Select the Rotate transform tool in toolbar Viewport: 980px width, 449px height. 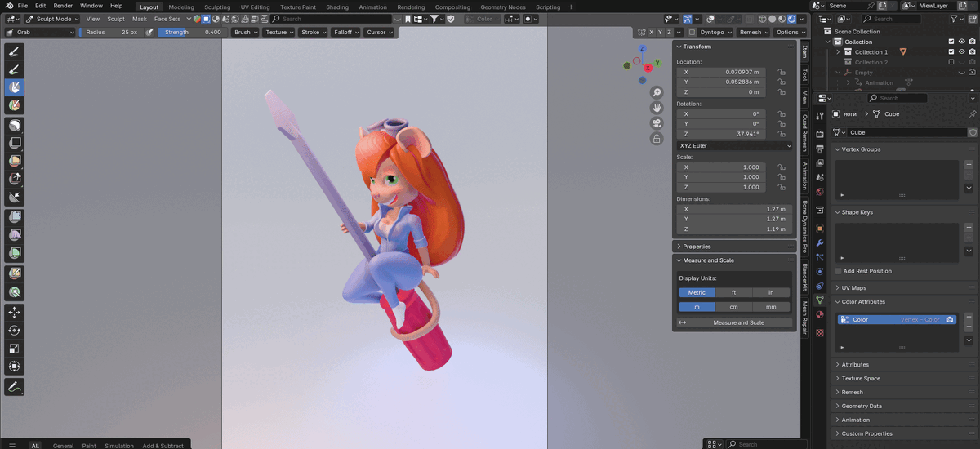pyautogui.click(x=15, y=331)
